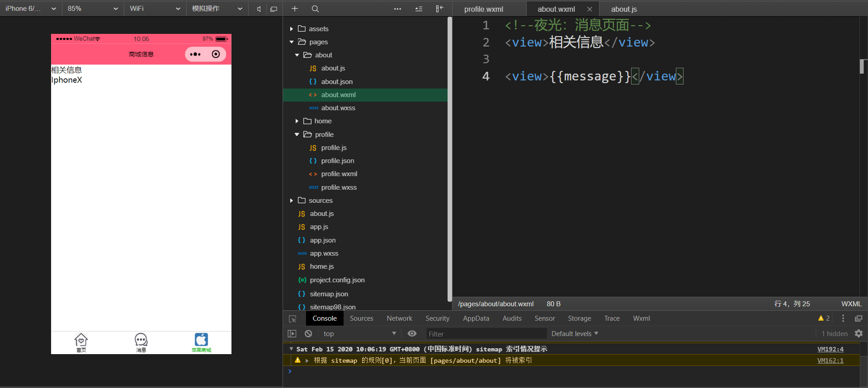This screenshot has width=868, height=388.
Task: Click the collapse all folders icon
Action: point(419,9)
